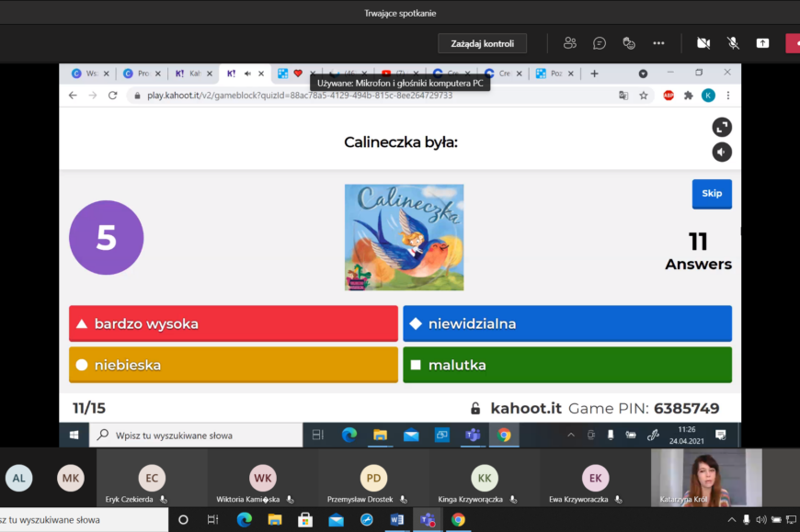
Task: Toggle the Kahoot sound speaker icon
Action: click(722, 152)
